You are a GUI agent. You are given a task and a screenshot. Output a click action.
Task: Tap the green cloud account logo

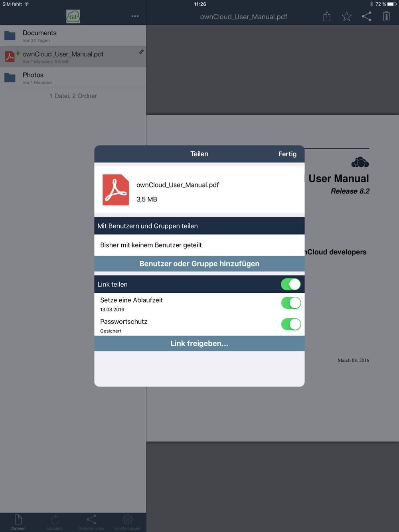[73, 16]
